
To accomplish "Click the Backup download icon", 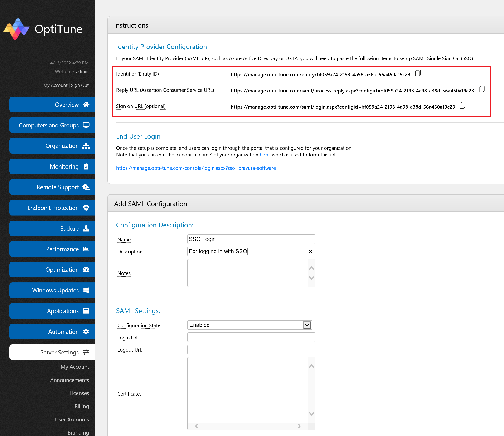I will point(86,228).
